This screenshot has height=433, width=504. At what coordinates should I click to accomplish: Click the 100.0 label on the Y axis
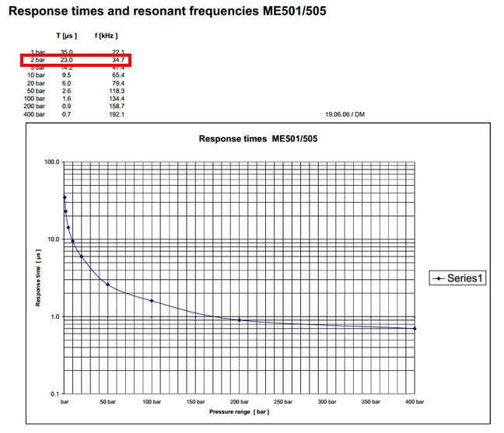coord(51,162)
